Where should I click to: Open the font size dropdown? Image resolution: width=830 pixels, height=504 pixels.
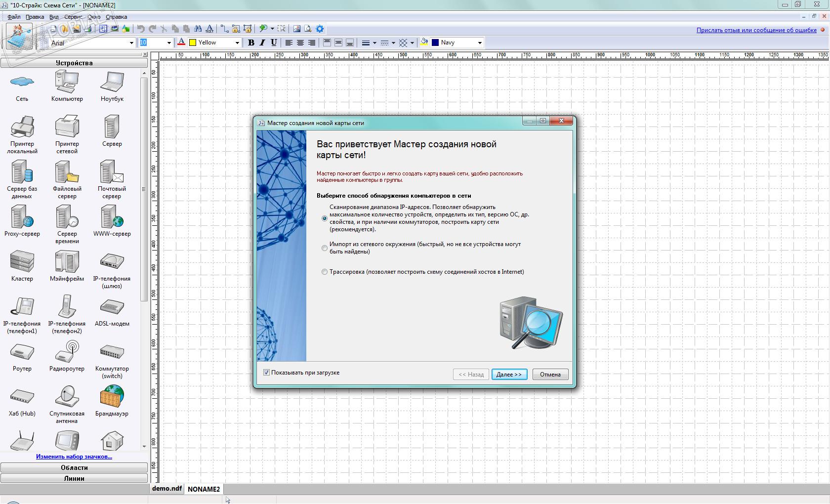tap(169, 42)
